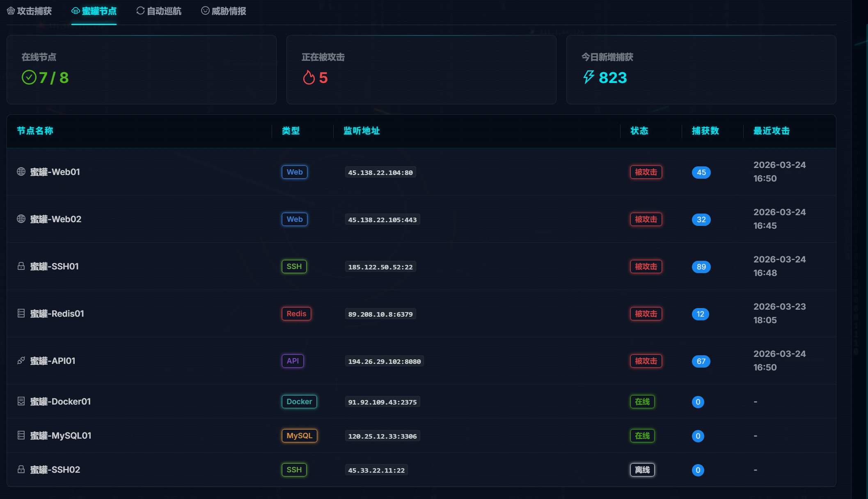This screenshot has width=868, height=499.
Task: Click the address 45.33.22.11:22
Action: coord(376,470)
